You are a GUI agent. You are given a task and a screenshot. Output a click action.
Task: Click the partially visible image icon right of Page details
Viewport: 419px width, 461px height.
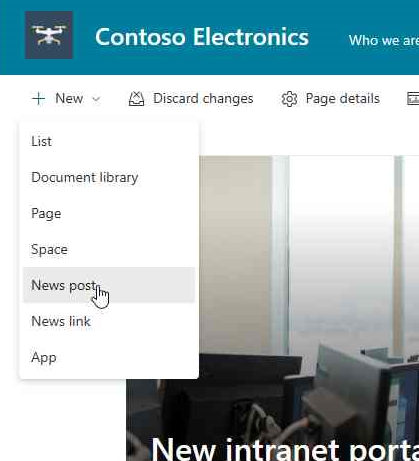tap(413, 99)
